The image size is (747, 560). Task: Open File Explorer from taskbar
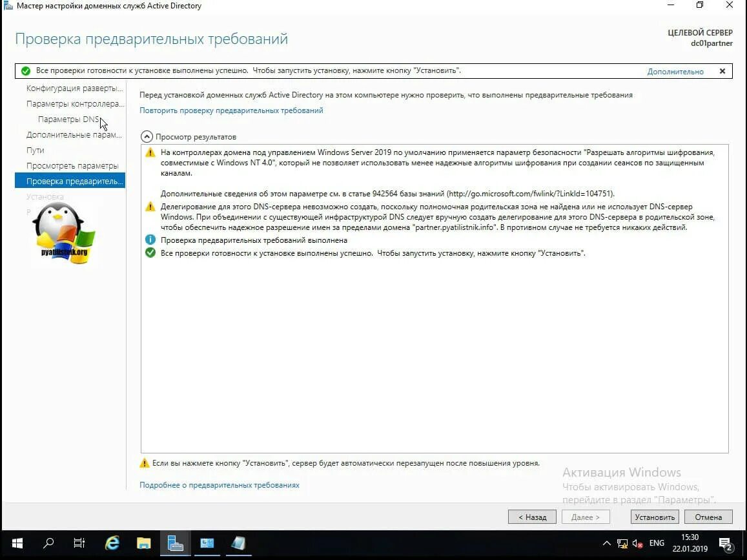143,543
